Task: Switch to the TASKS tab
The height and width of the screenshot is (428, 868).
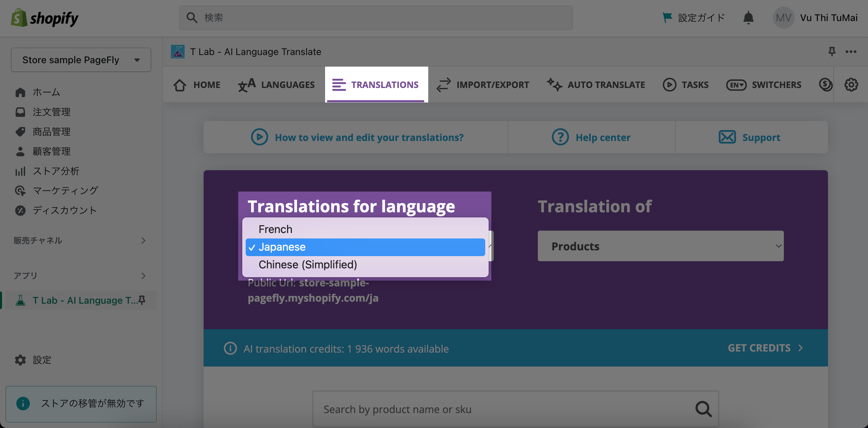Action: [686, 85]
